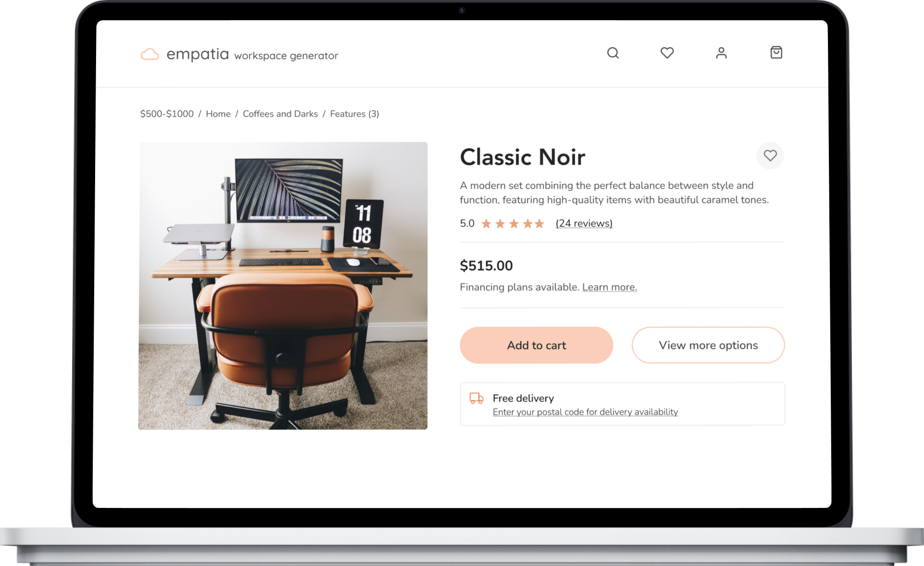Click Learn more financing link
This screenshot has width=924, height=566.
click(610, 287)
